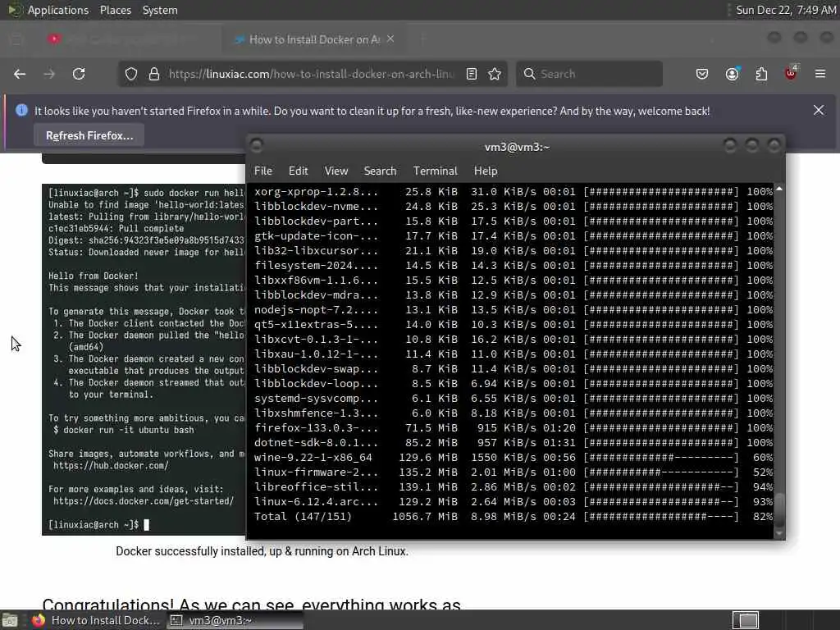Viewport: 840px width, 630px height.
Task: Click the show desktop icon in taskbar
Action: pos(9,620)
